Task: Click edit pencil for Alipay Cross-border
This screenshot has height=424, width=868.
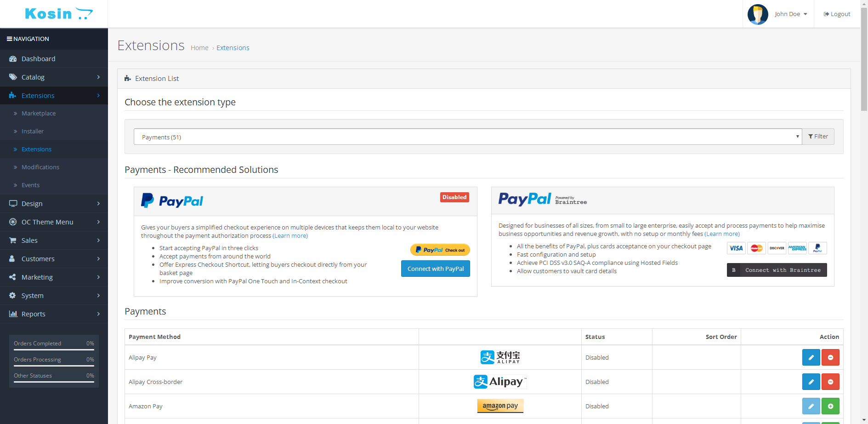Action: pos(811,382)
